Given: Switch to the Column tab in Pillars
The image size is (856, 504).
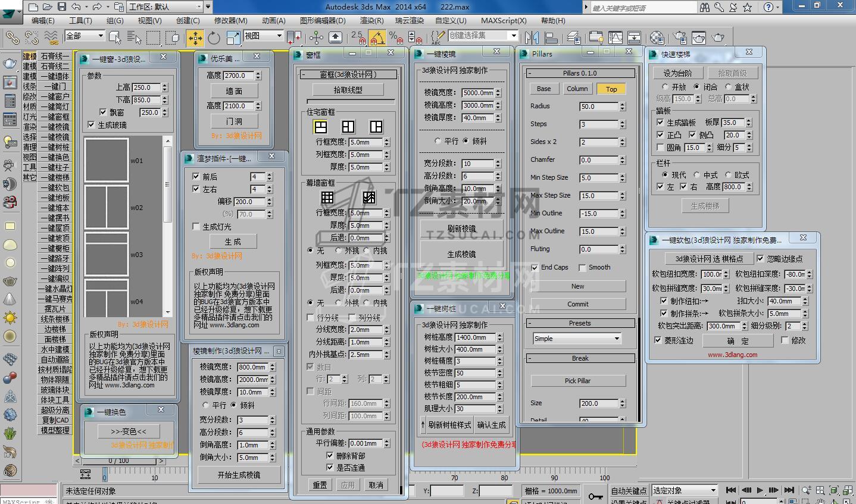Looking at the screenshot, I should tap(577, 89).
